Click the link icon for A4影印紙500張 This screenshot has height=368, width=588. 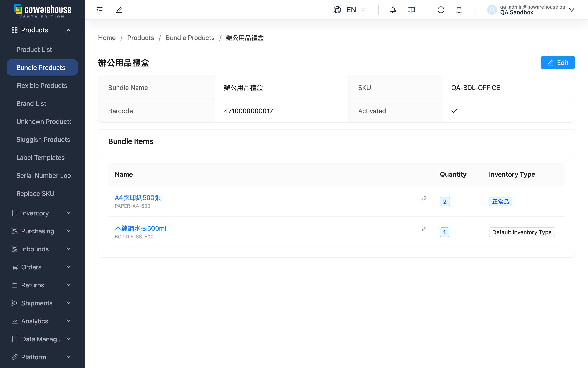pos(424,198)
